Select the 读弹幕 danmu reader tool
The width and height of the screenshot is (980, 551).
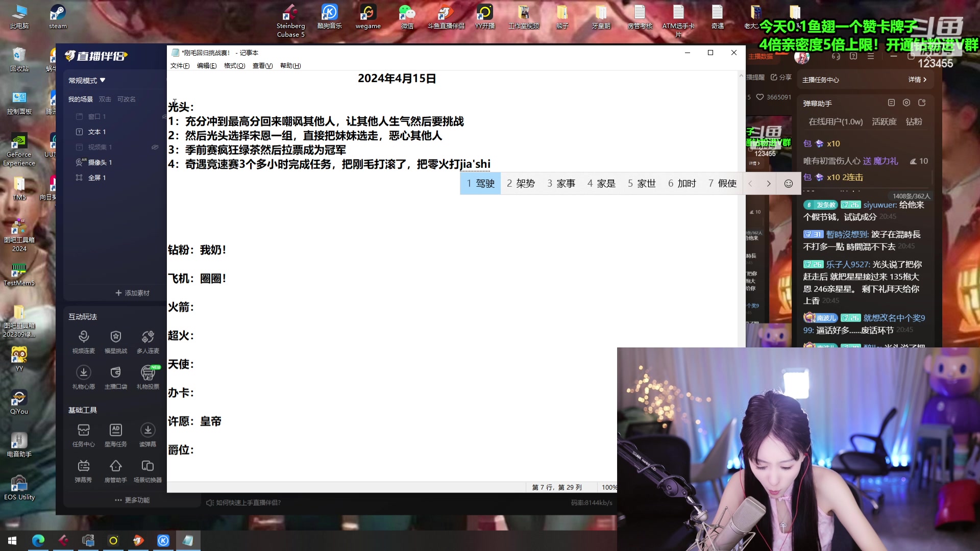click(148, 435)
